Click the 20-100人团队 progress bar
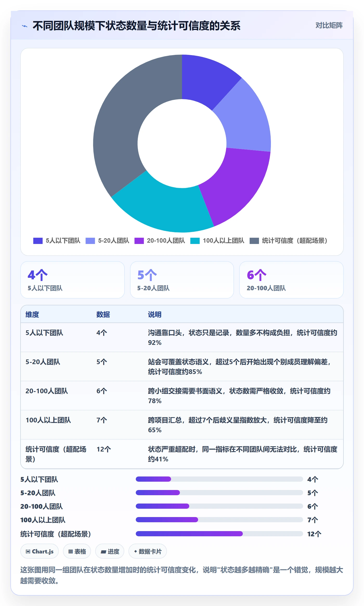Viewport: 364px width, 606px height. tap(219, 506)
